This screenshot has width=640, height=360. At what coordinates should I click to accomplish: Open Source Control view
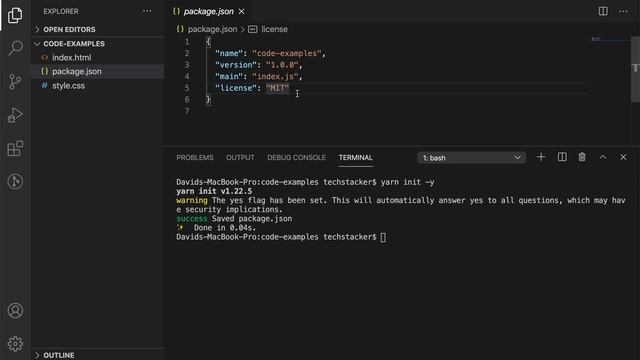click(15, 82)
